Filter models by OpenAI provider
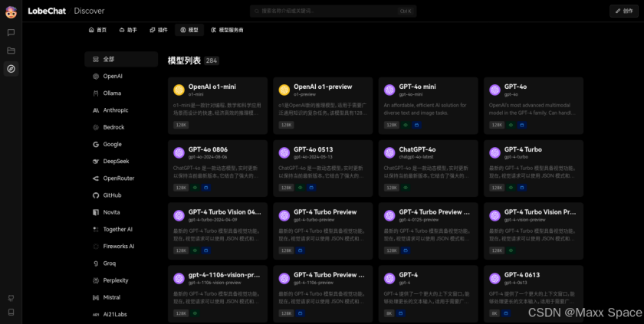This screenshot has width=644, height=324. [x=121, y=77]
